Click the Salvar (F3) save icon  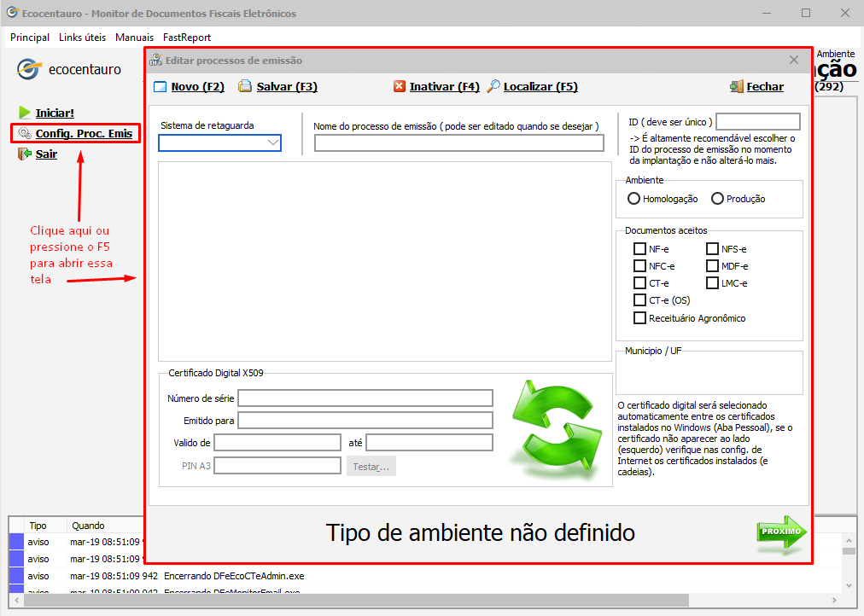coord(245,86)
